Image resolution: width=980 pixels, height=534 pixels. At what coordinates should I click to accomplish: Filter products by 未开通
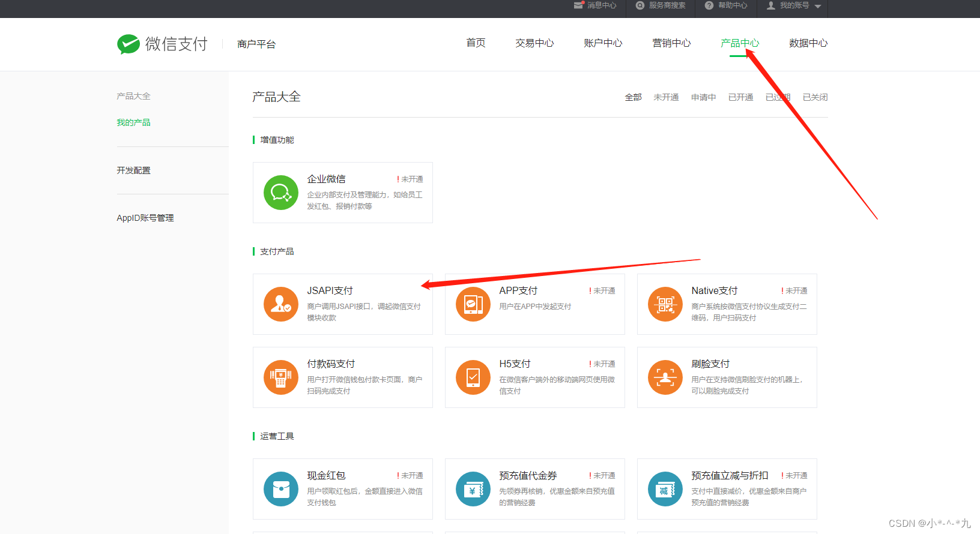tap(666, 97)
